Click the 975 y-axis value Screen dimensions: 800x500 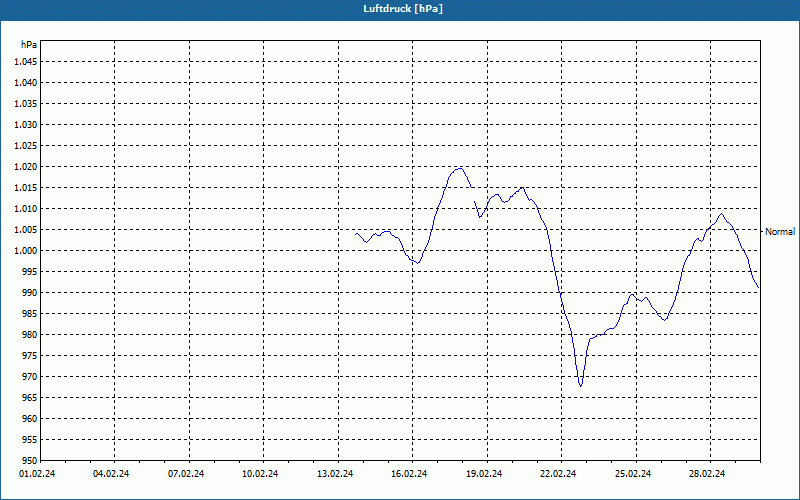pyautogui.click(x=30, y=356)
